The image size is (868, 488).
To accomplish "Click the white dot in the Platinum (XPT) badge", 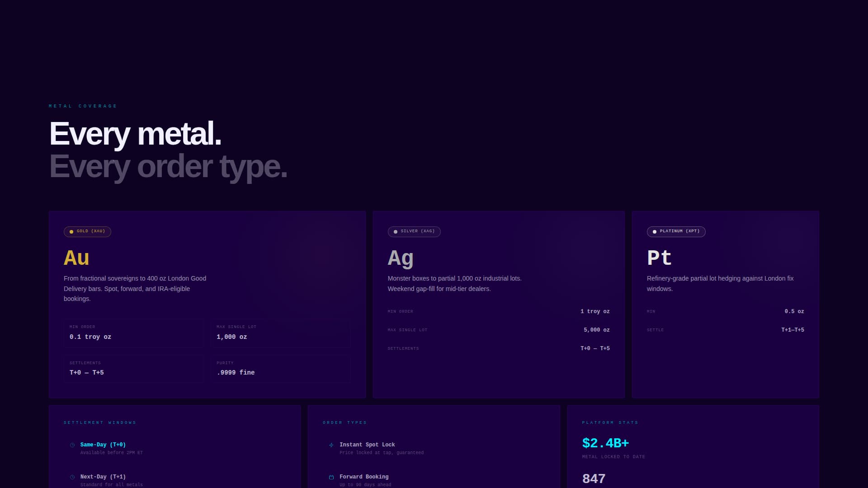I will tap(655, 232).
